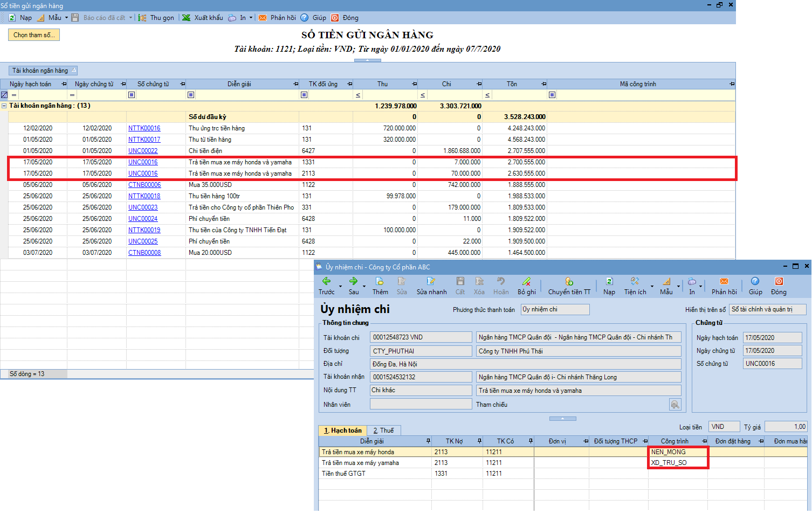Pin the Ngày hạch toán column

[64, 84]
